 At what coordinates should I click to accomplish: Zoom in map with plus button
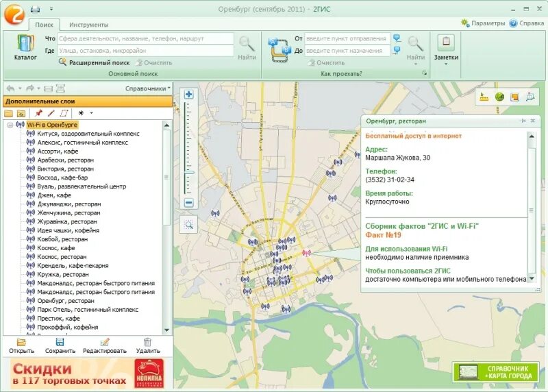[x=189, y=95]
